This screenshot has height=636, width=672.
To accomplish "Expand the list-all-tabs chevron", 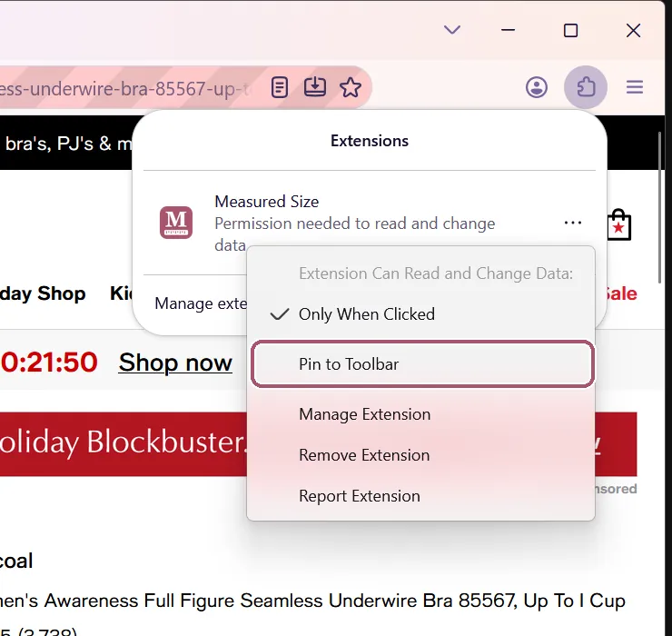I will click(451, 30).
